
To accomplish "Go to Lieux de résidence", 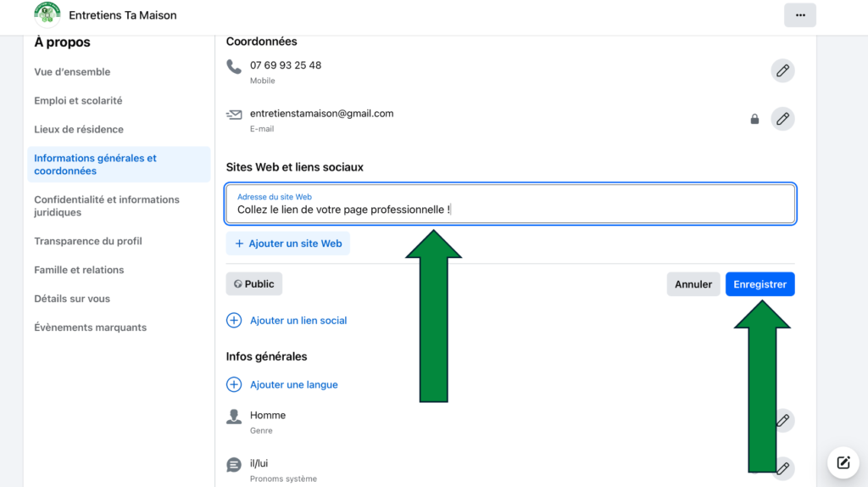I will [x=79, y=130].
